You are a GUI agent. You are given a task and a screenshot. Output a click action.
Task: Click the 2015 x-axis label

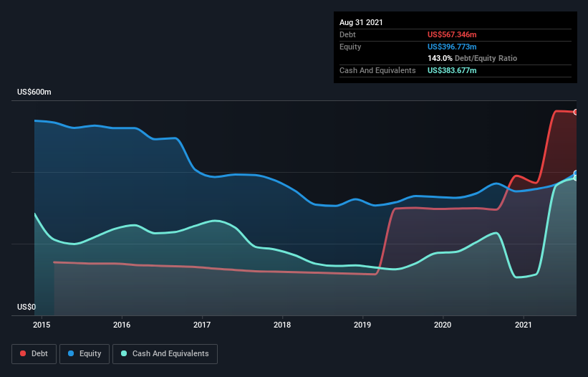(x=42, y=325)
